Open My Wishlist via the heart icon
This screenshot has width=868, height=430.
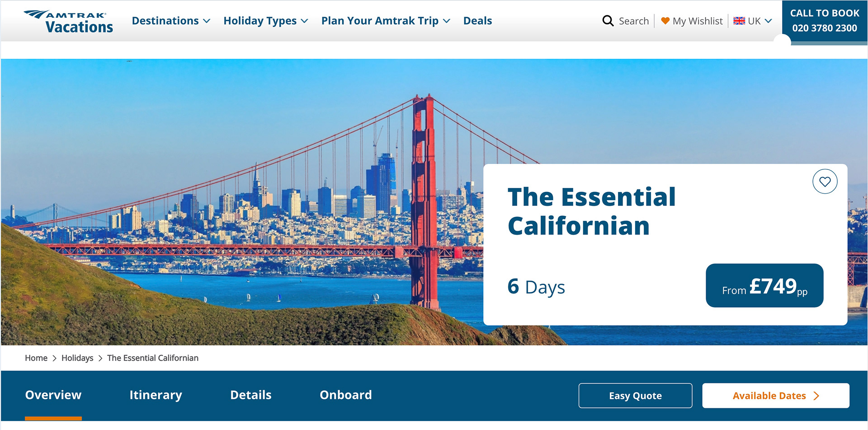pos(665,21)
